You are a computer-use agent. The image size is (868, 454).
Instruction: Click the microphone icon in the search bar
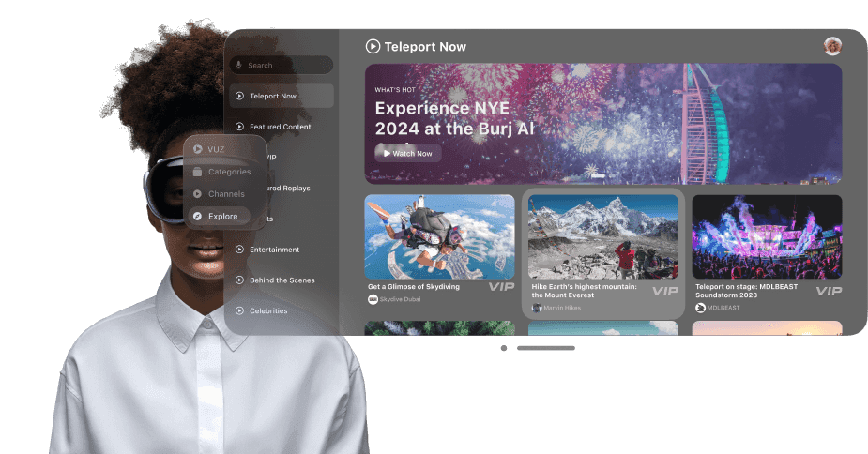pyautogui.click(x=239, y=66)
